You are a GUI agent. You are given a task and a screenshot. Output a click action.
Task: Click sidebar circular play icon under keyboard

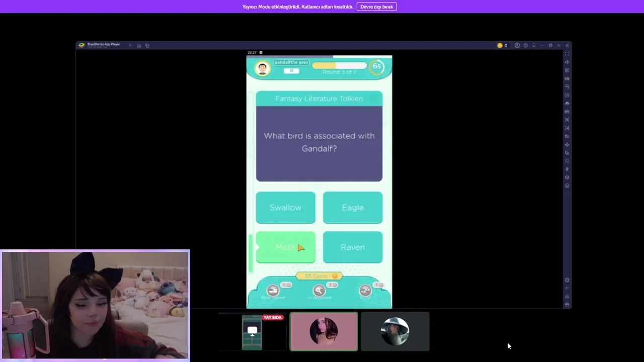[567, 86]
